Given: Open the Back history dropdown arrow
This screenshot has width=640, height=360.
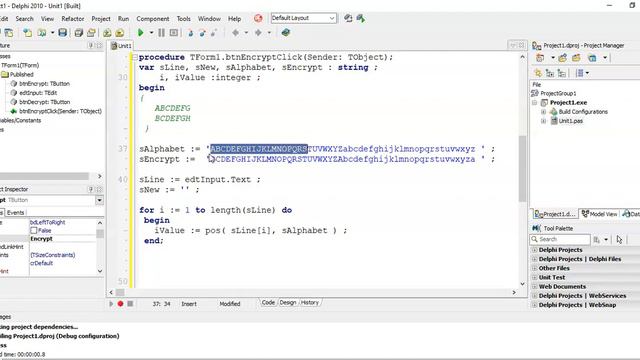Looking at the screenshot, I should coord(246,33).
